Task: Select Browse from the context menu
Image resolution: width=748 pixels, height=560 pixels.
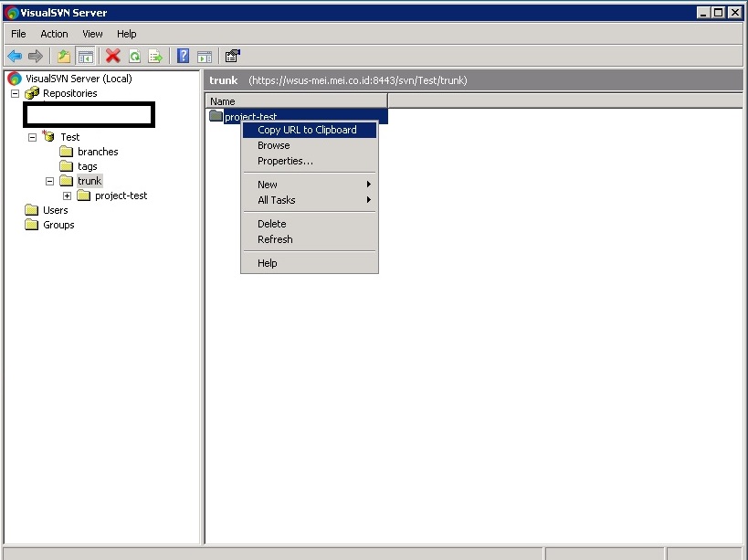Action: [x=272, y=145]
